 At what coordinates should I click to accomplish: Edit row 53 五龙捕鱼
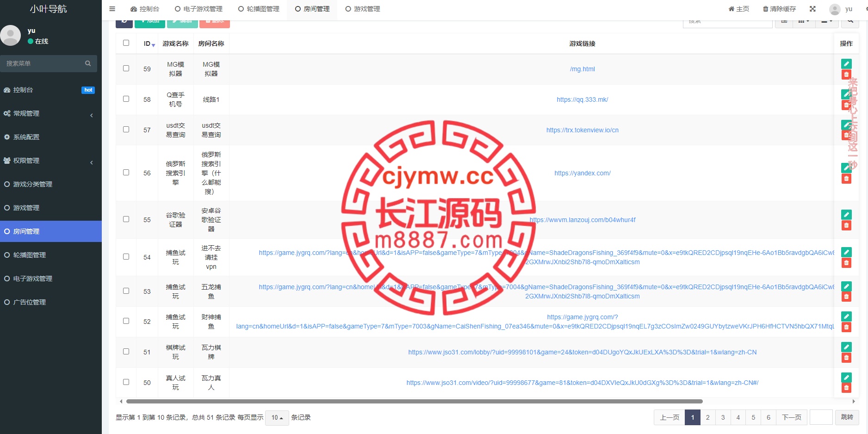(846, 286)
